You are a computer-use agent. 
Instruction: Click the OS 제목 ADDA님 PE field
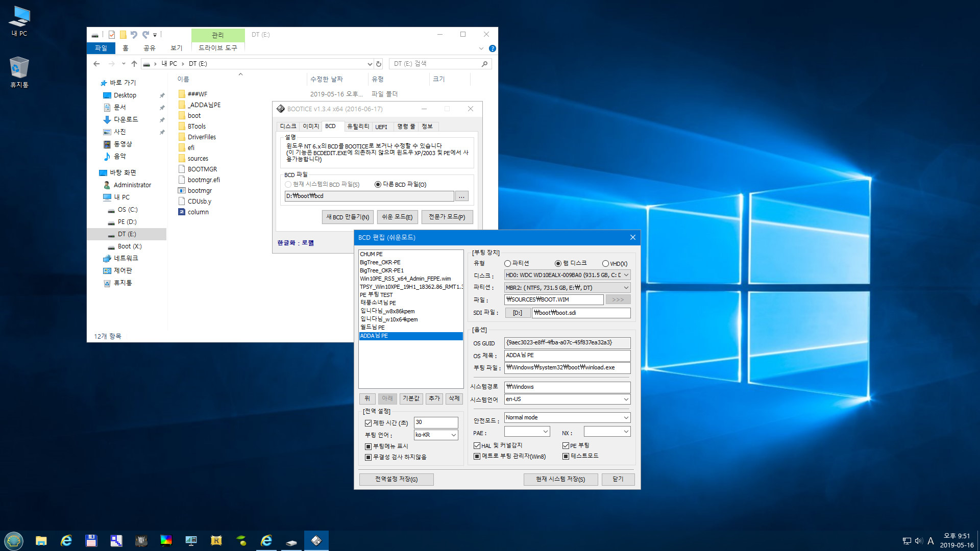coord(567,356)
